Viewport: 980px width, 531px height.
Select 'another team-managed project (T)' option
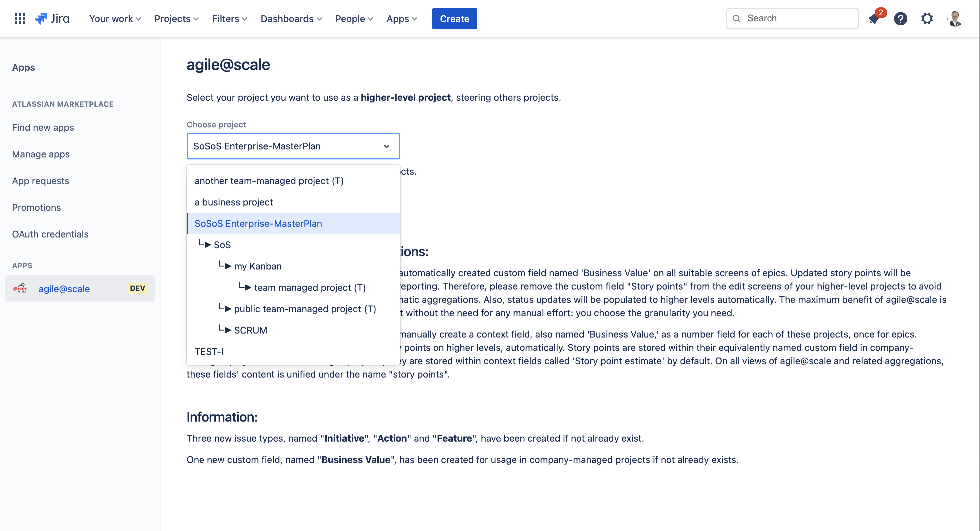coord(269,181)
